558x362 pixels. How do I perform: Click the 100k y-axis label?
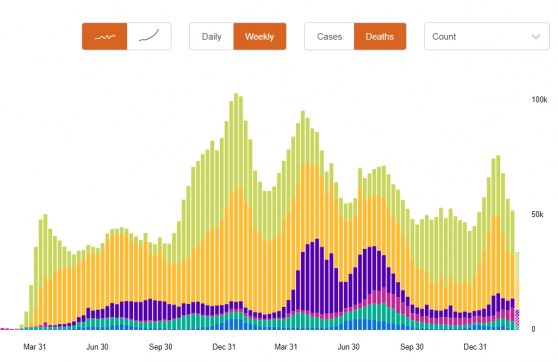tap(539, 100)
